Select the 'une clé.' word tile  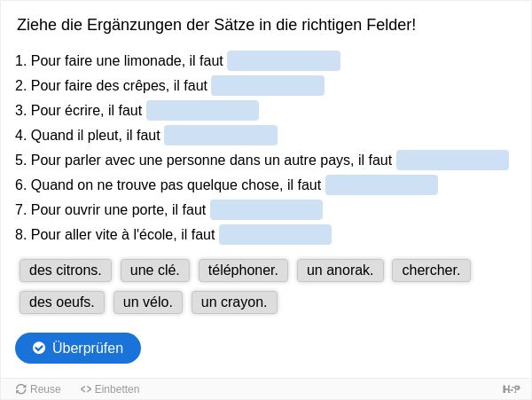pyautogui.click(x=155, y=271)
